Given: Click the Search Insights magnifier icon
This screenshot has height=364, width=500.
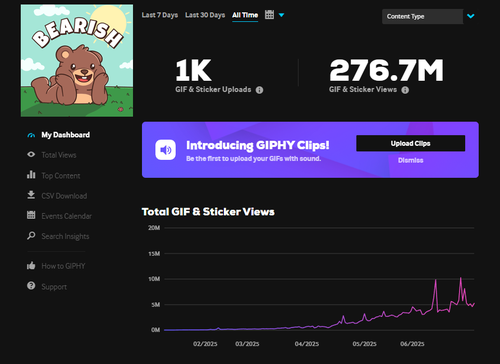Looking at the screenshot, I should tap(31, 236).
